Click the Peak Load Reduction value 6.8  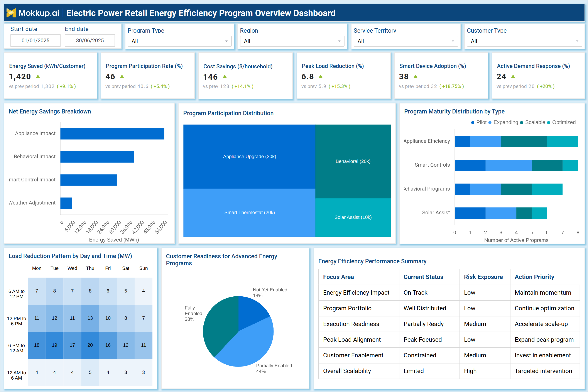(308, 76)
